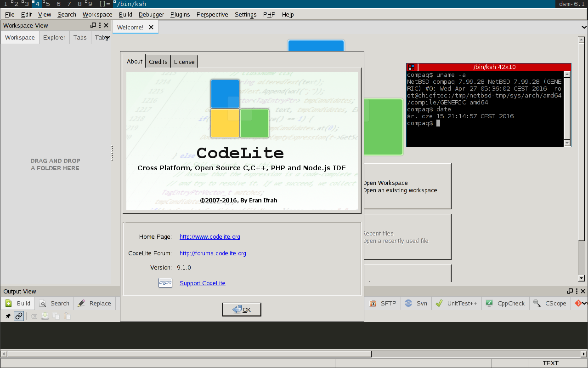Select Workspace tab in Workspace View

coord(20,38)
